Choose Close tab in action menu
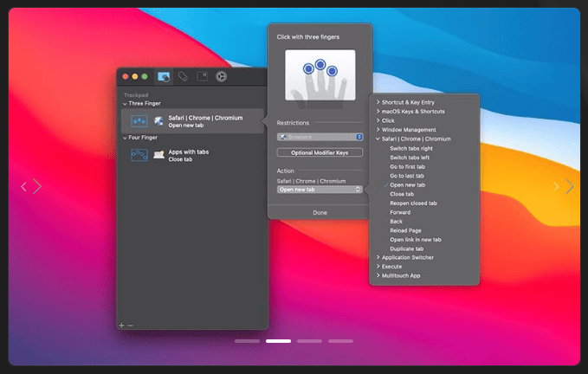 click(x=402, y=194)
